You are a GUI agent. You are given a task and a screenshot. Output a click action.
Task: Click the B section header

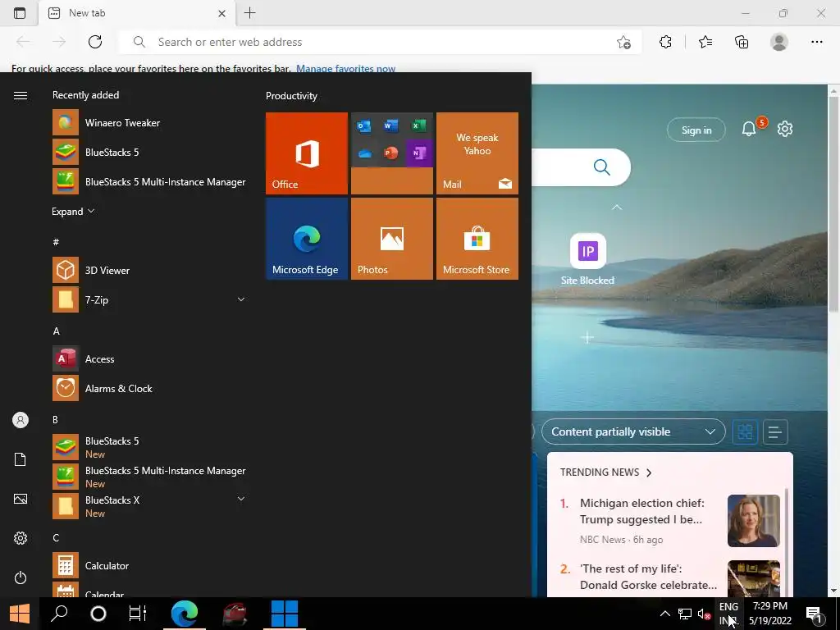[55, 419]
